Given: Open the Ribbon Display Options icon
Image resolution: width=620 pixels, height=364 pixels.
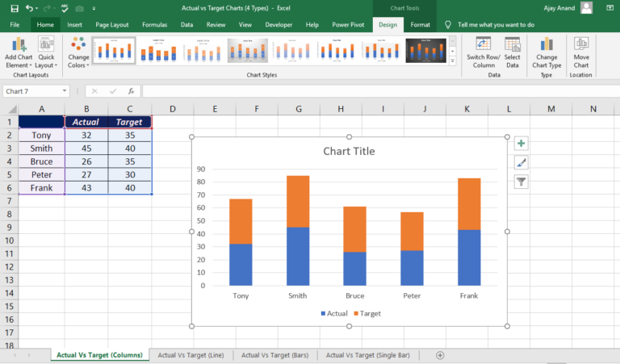Looking at the screenshot, I should [610, 8].
